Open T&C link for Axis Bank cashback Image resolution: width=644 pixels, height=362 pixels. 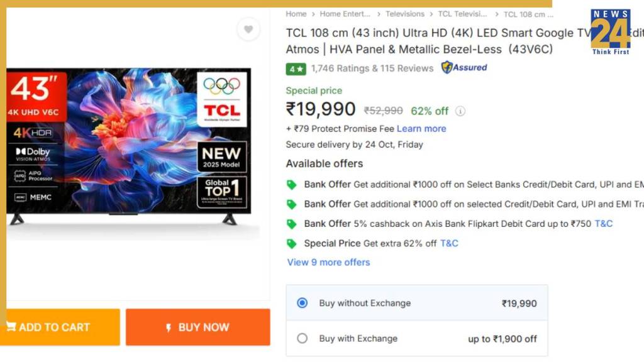point(603,224)
